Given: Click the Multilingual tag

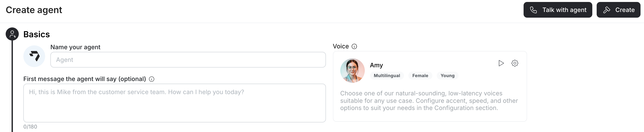Looking at the screenshot, I should tap(387, 76).
